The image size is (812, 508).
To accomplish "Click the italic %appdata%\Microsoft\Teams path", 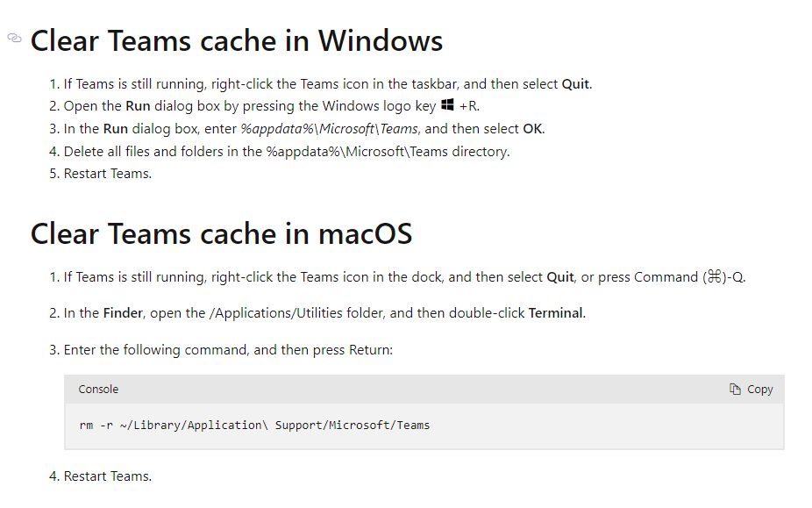I will click(329, 129).
